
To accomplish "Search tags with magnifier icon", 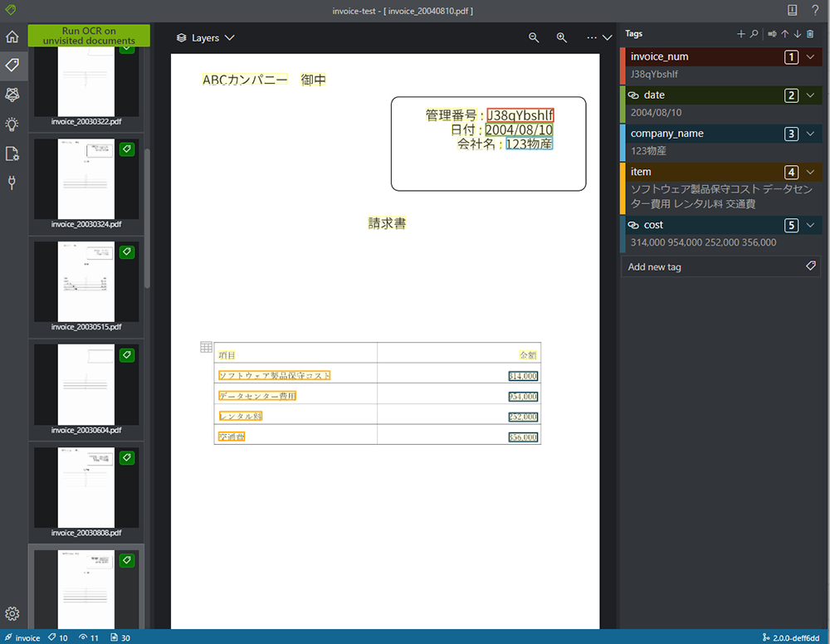I will pos(754,34).
